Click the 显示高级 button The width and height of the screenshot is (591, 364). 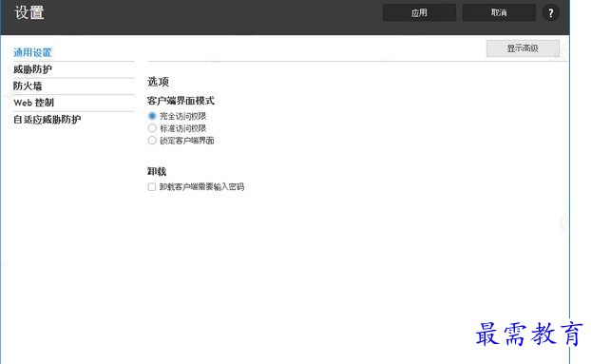[x=523, y=48]
